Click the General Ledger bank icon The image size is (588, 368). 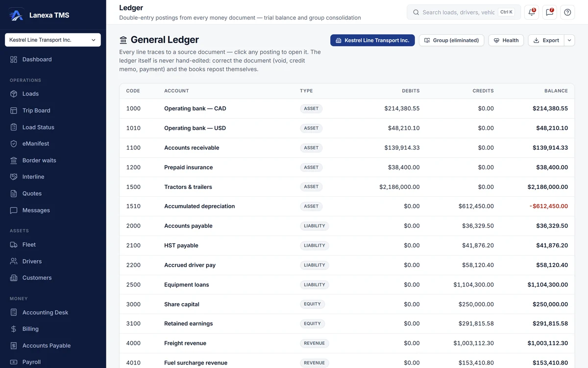[x=123, y=40]
